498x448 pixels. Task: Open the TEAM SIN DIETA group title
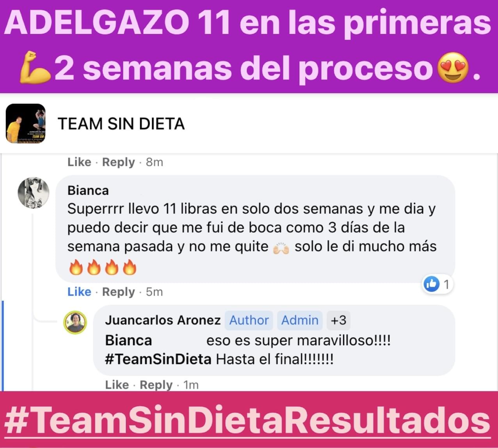[x=121, y=124]
